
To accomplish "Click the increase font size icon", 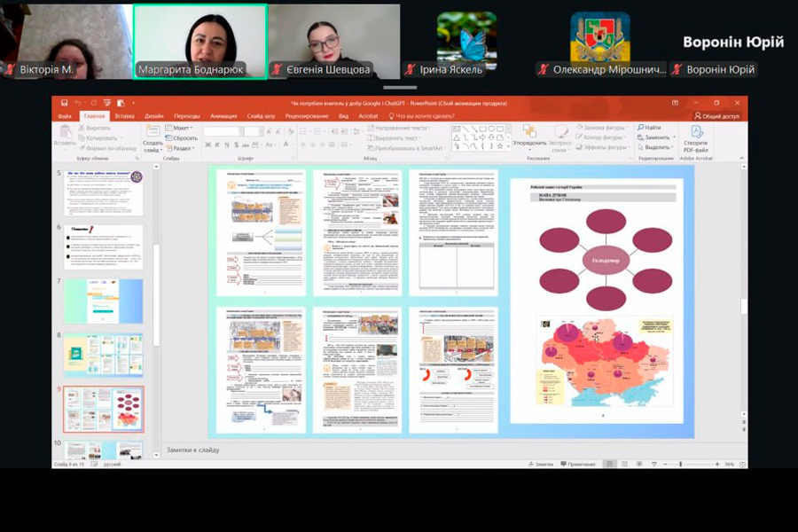I will pos(269,132).
